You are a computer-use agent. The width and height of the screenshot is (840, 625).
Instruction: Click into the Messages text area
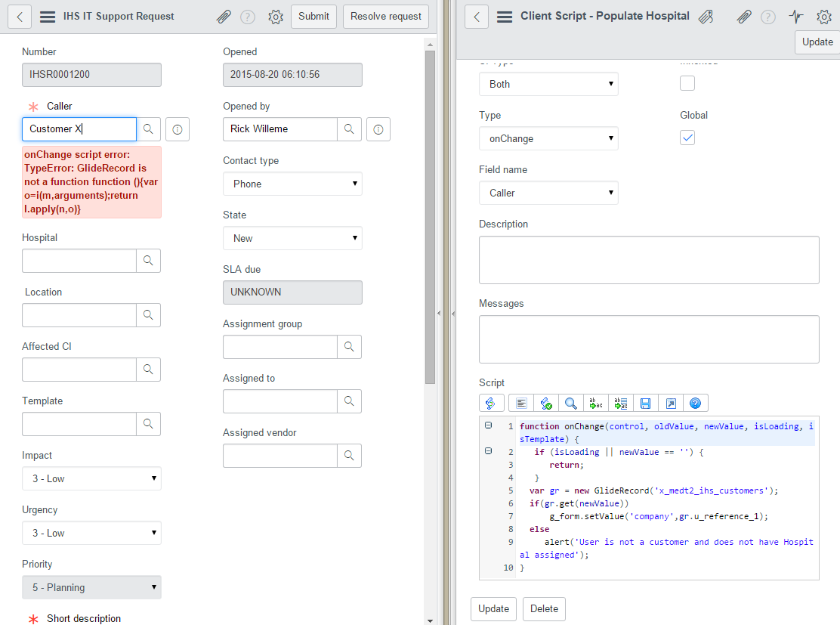coord(649,339)
